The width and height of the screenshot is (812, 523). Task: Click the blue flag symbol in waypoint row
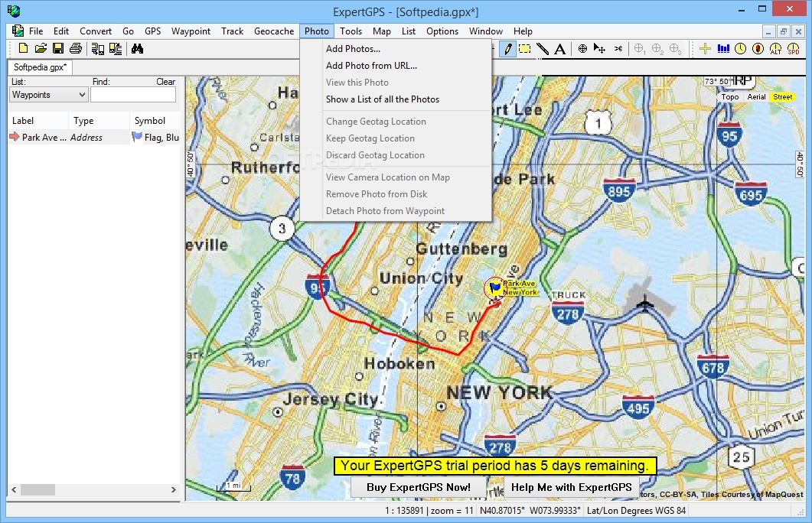137,137
